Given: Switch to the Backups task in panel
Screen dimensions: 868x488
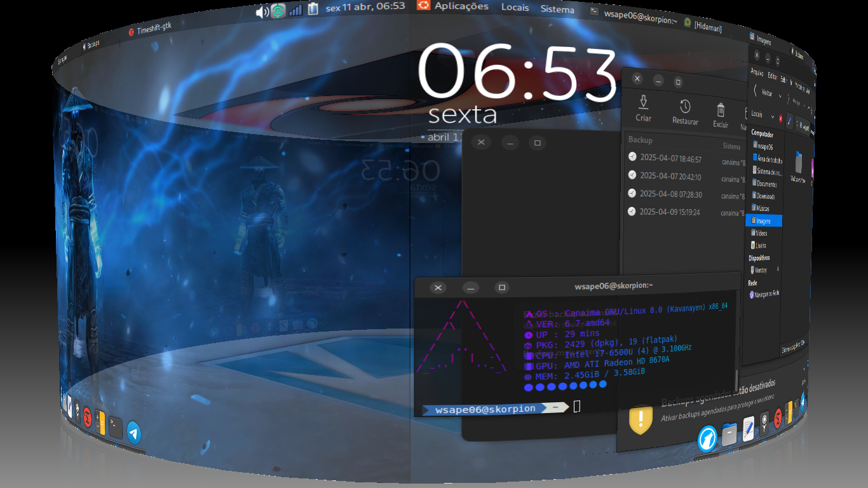Looking at the screenshot, I should (90, 44).
